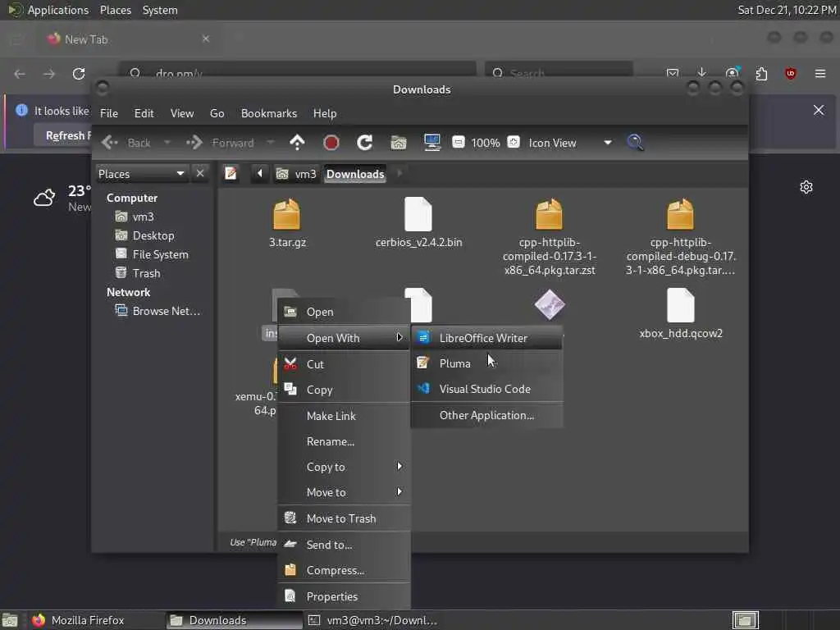Go up to the parent folder
840x630 pixels.
[297, 143]
